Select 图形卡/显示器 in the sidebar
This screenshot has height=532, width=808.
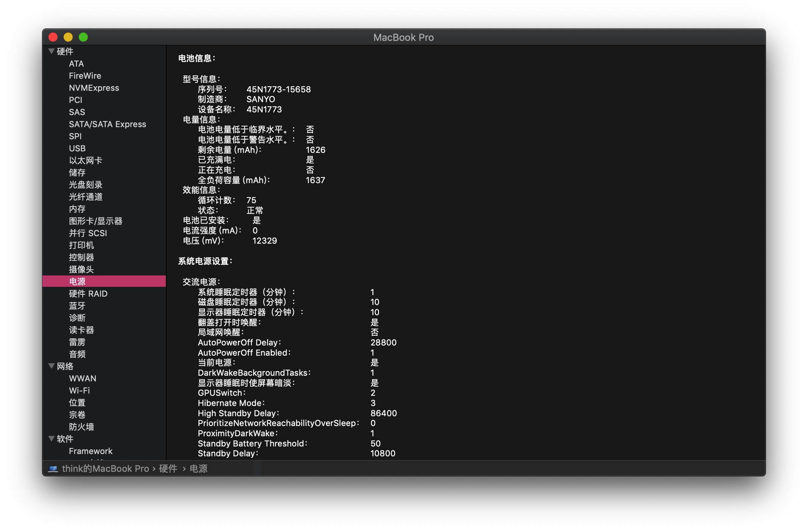(x=95, y=221)
